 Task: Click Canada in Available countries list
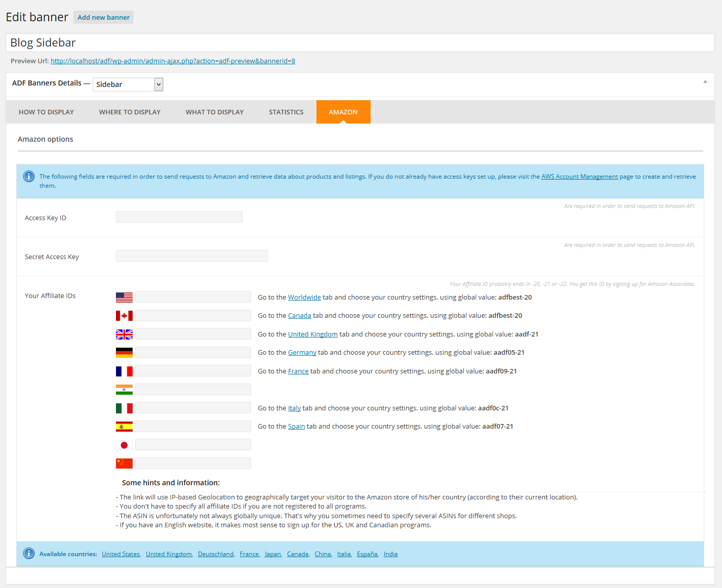(297, 554)
